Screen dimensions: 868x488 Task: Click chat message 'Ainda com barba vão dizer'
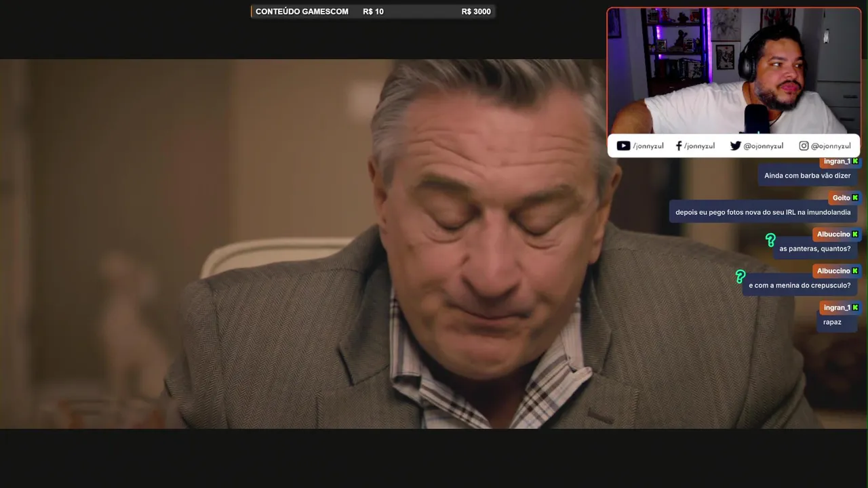808,176
